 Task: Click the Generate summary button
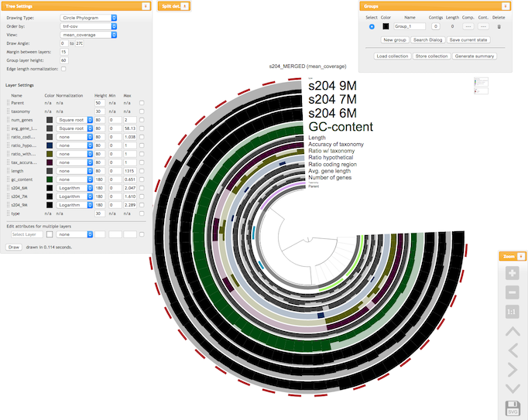coord(474,56)
